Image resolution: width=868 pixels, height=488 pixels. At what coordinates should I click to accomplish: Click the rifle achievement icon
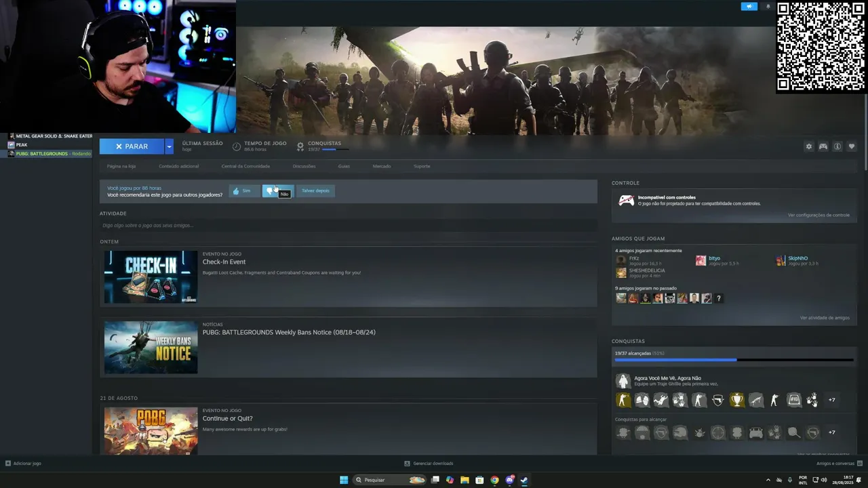756,400
